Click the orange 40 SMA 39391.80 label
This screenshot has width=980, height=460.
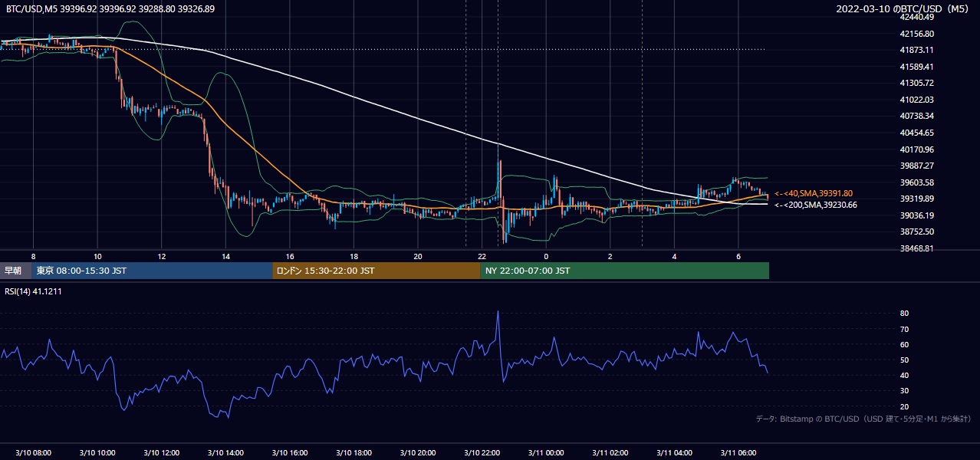pyautogui.click(x=814, y=194)
